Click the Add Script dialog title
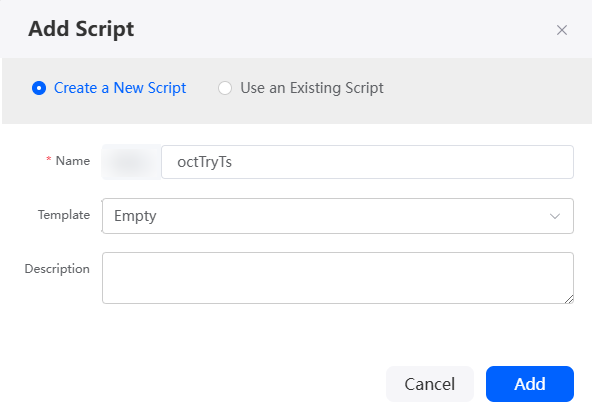The width and height of the screenshot is (592, 412). click(81, 29)
